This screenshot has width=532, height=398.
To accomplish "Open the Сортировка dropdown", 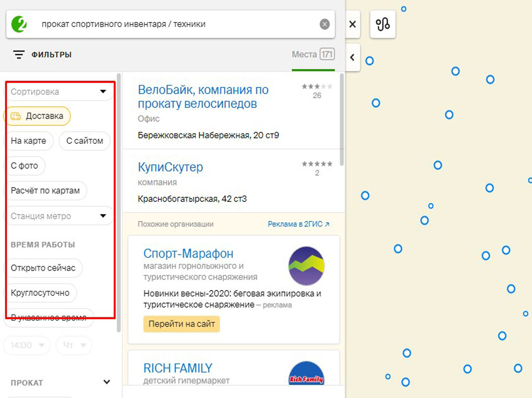I will [x=58, y=92].
